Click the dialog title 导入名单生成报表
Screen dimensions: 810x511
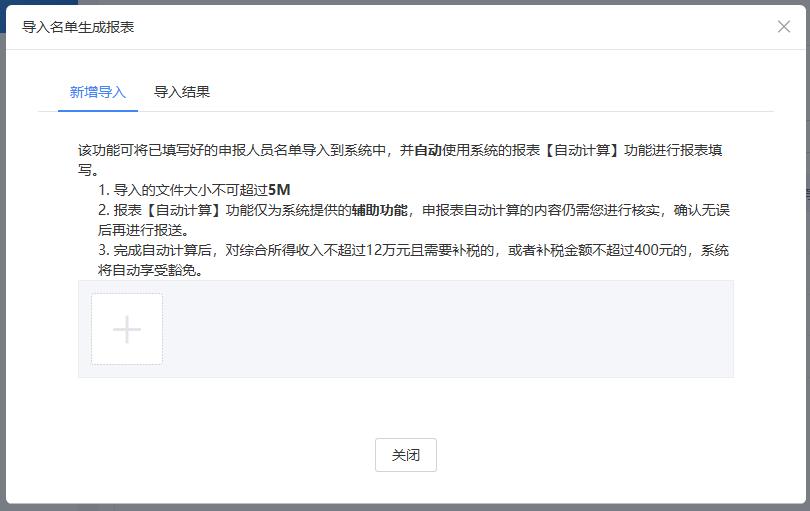point(78,27)
